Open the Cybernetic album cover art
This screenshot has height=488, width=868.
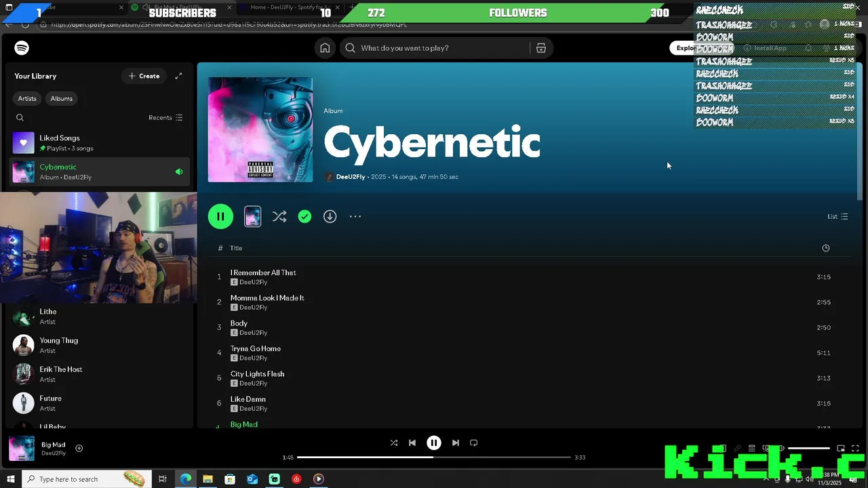[260, 129]
